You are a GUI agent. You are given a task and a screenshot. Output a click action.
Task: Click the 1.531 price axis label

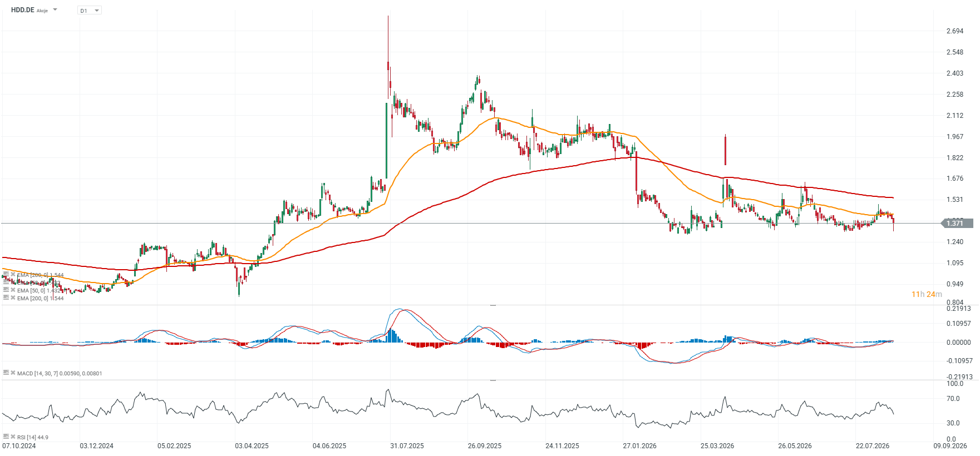pyautogui.click(x=955, y=200)
